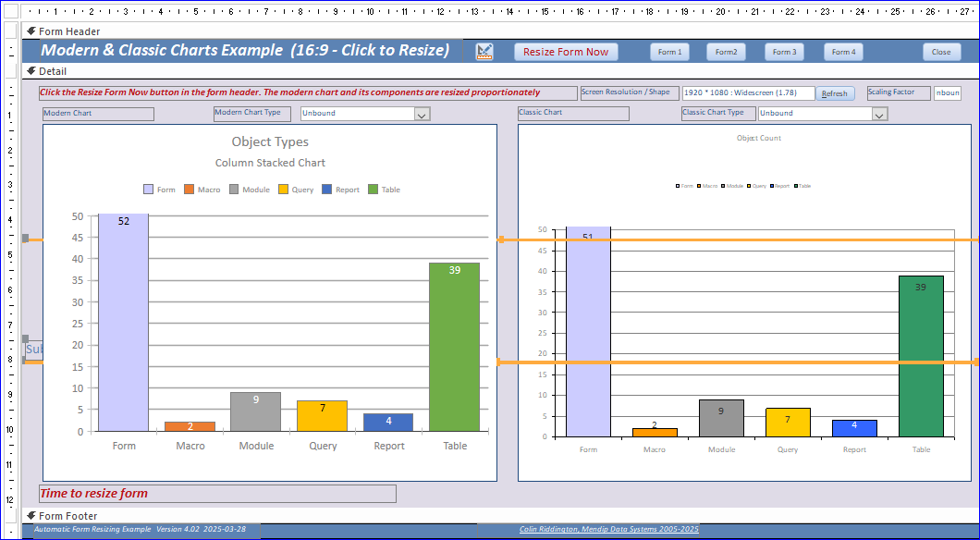
Task: Click the blue Report bar labeled 4 in the modern chart
Action: [388, 423]
